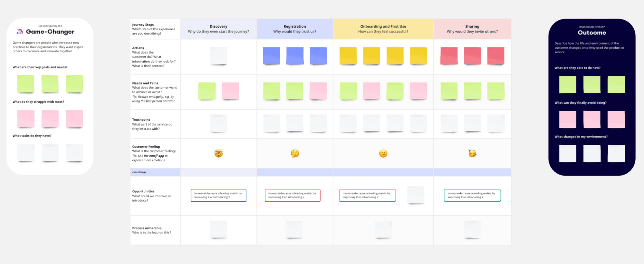This screenshot has width=644, height=264.
Task: Select middle blue sticky in Registration Actions
Action: tap(295, 56)
